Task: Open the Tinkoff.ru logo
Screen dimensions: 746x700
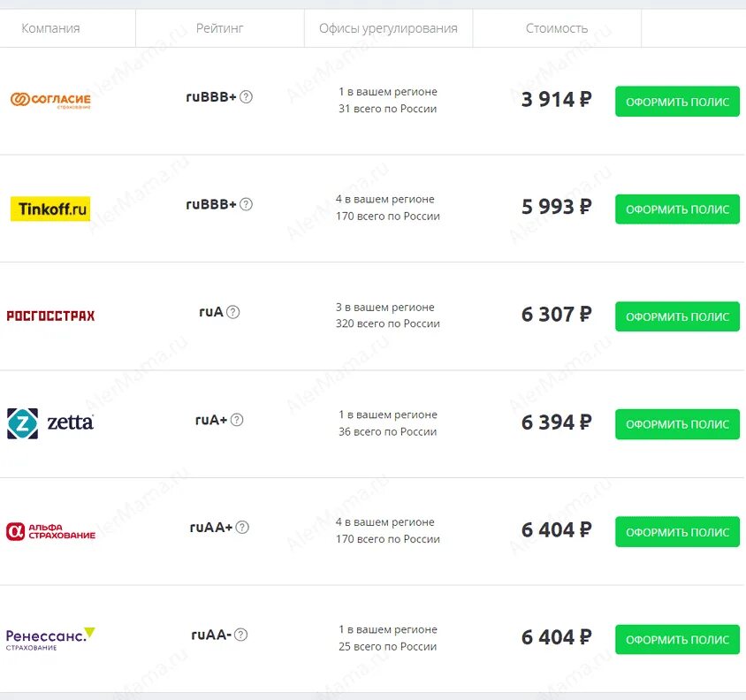Action: 50,209
